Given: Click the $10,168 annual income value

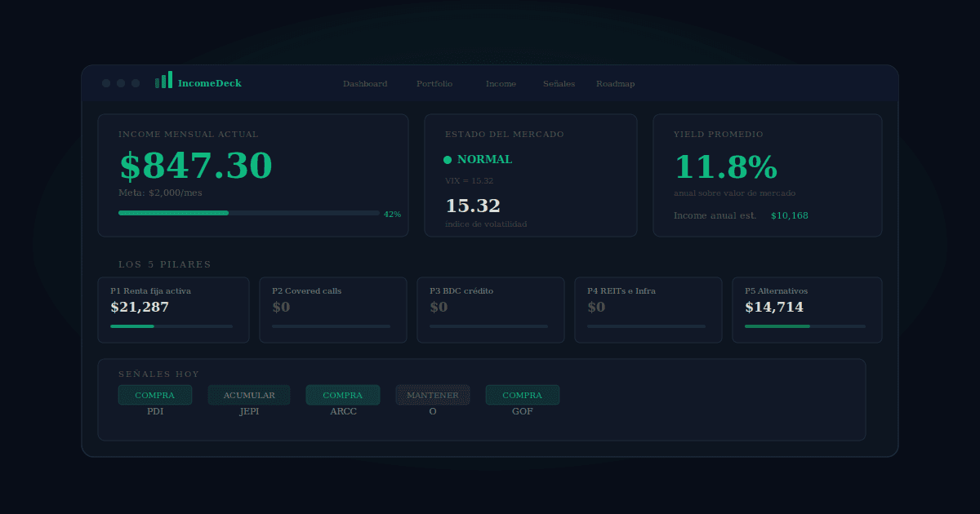Looking at the screenshot, I should 790,215.
